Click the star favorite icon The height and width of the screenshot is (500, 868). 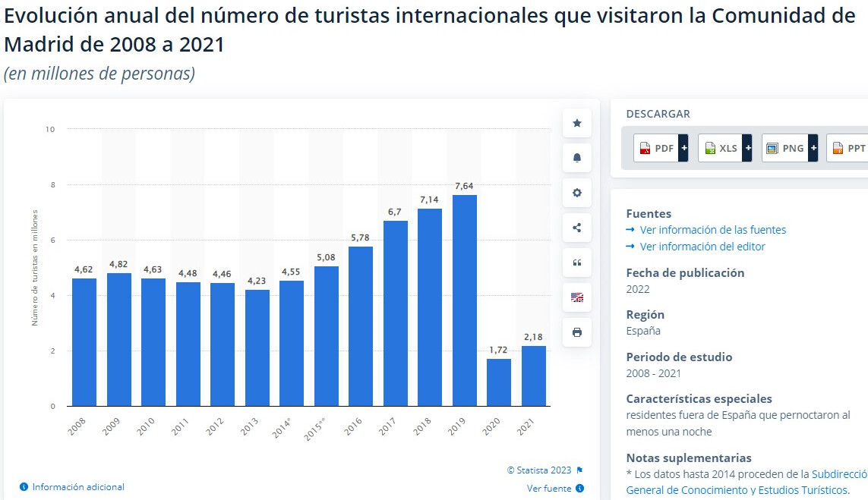pyautogui.click(x=576, y=123)
